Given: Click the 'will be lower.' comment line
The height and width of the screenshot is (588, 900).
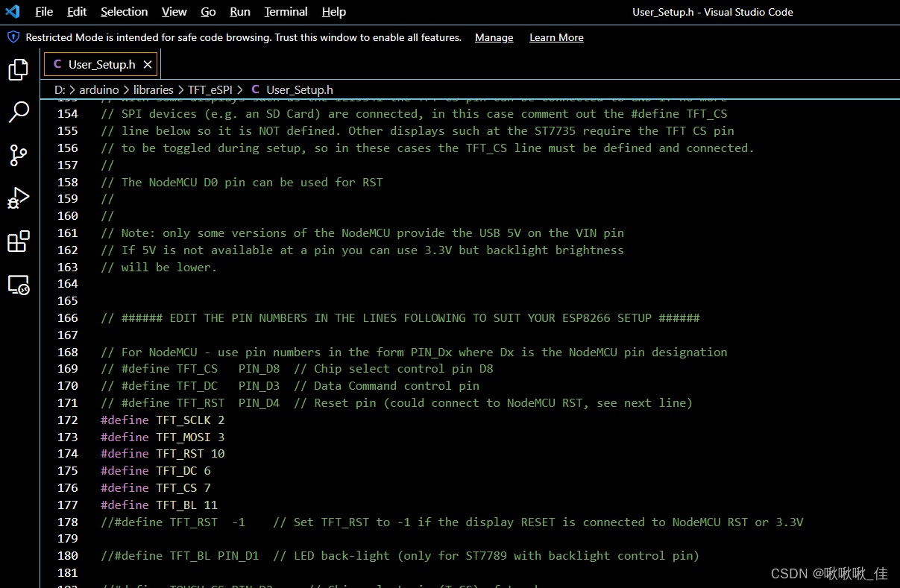Looking at the screenshot, I should tap(159, 267).
